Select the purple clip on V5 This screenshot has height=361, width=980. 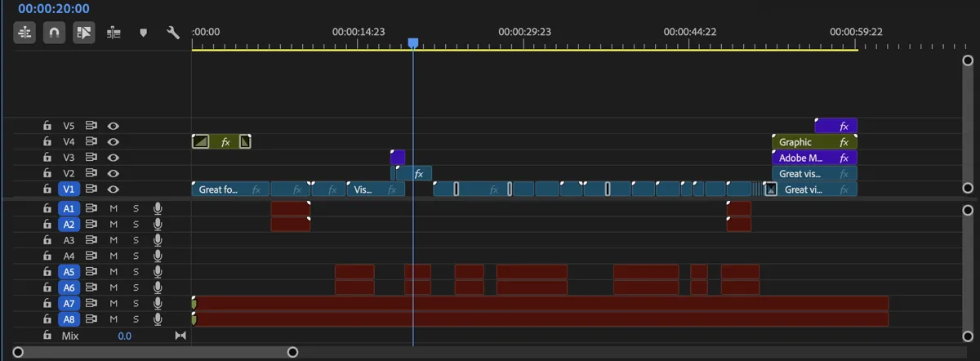[835, 126]
